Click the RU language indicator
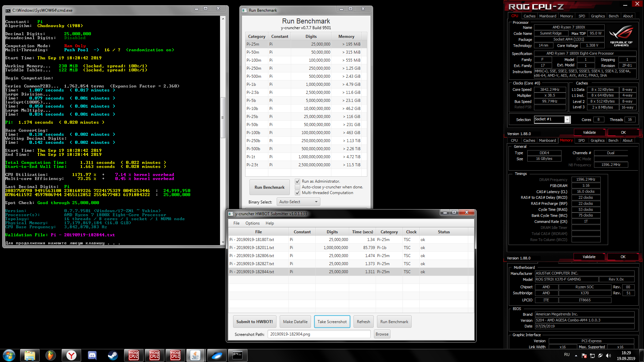 (x=567, y=355)
